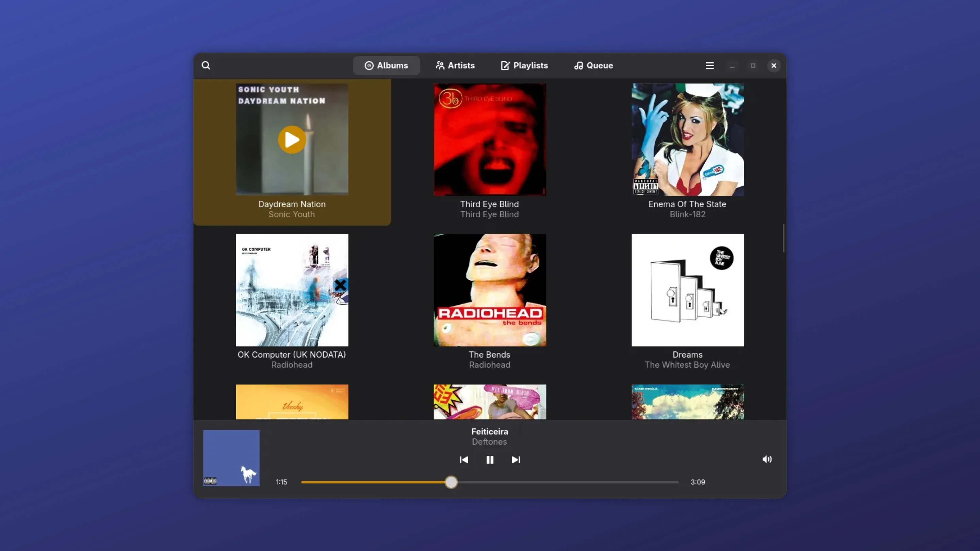This screenshot has height=551, width=980.
Task: Click the play button on Daydream Nation
Action: [x=291, y=139]
